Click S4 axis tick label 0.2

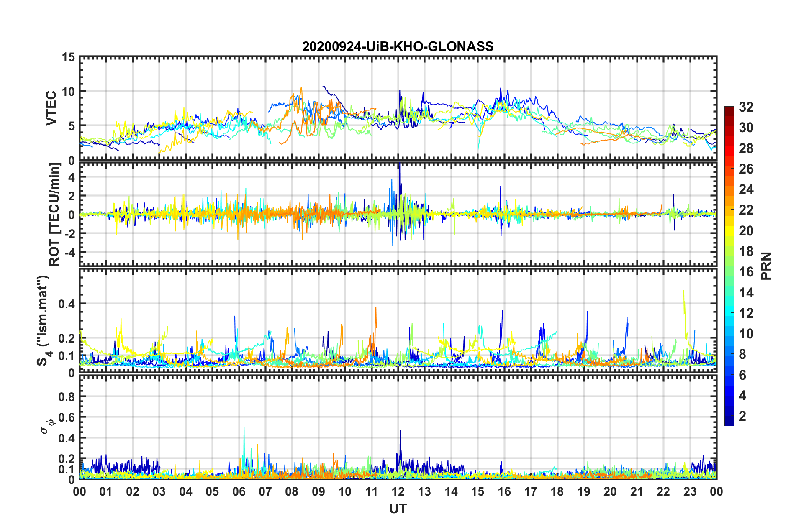pos(67,338)
